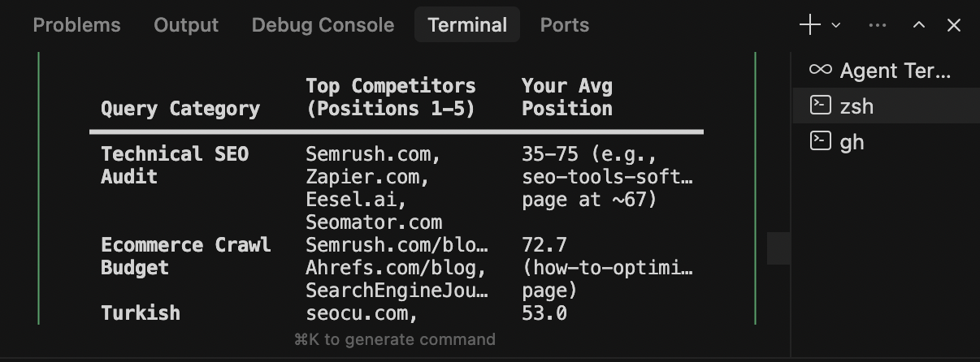980x362 pixels.
Task: Switch to the Problems tab
Action: coord(76,25)
